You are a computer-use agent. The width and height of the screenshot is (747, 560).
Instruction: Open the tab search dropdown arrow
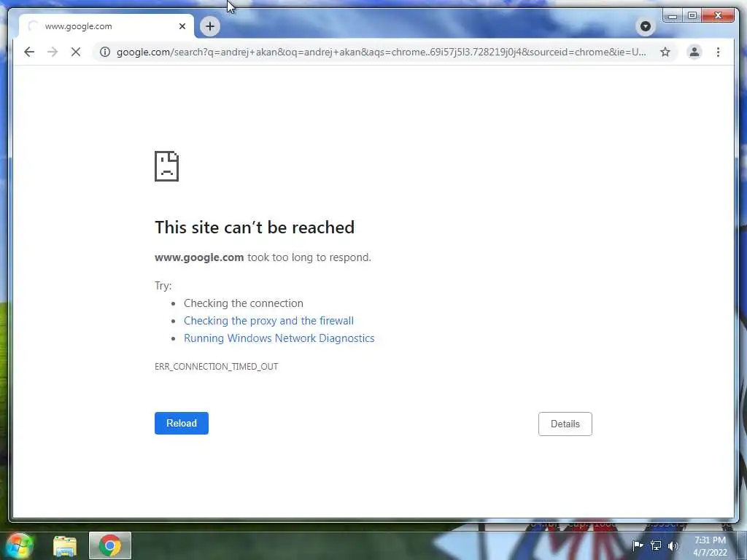click(x=646, y=26)
